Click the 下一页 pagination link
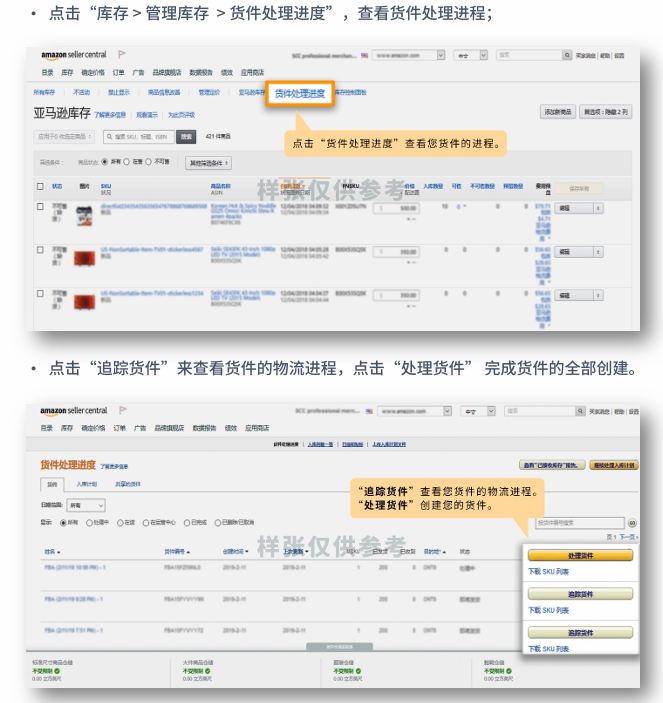The height and width of the screenshot is (703, 663). [628, 537]
